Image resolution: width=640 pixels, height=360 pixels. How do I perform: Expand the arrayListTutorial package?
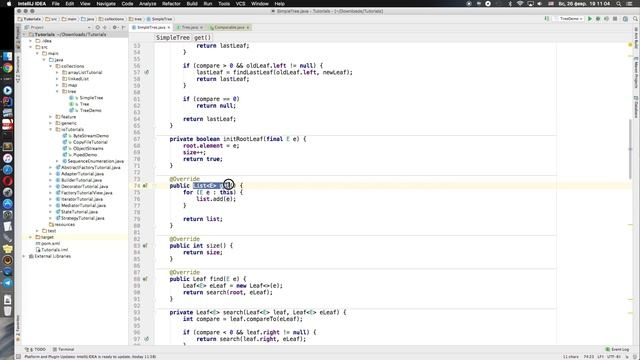pos(58,73)
